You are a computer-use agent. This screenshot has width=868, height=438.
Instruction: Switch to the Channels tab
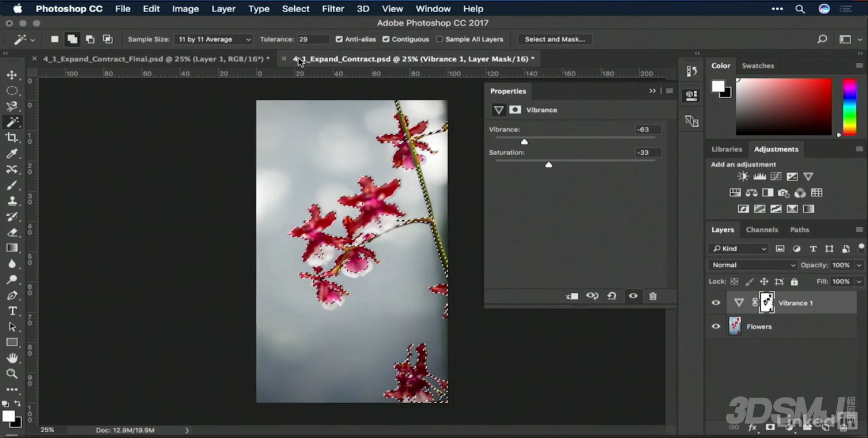click(x=762, y=229)
